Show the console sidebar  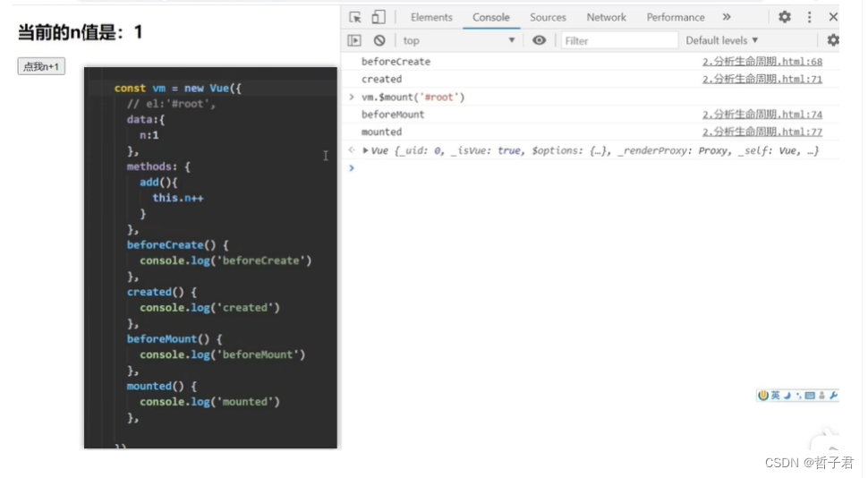pos(354,40)
